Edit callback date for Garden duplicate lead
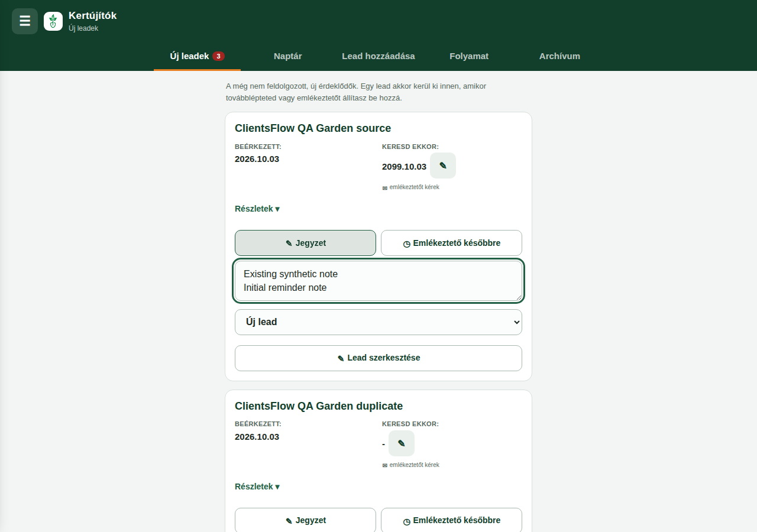 (402, 443)
